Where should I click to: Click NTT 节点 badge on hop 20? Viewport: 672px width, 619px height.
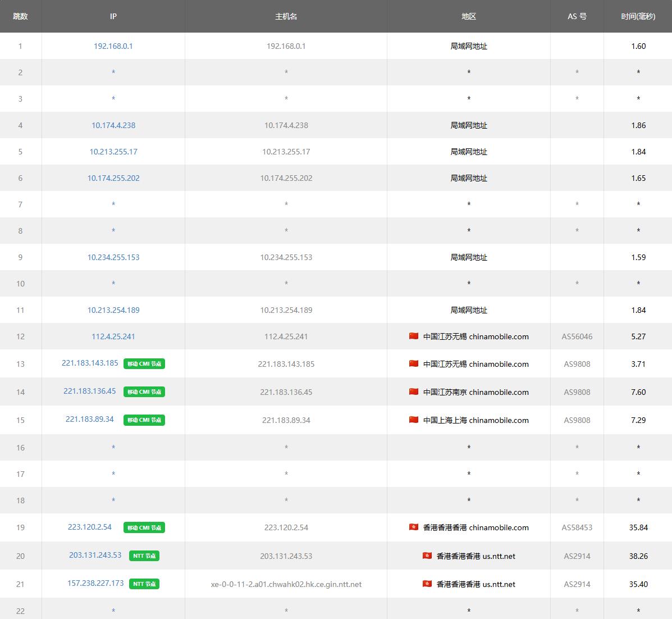144,556
